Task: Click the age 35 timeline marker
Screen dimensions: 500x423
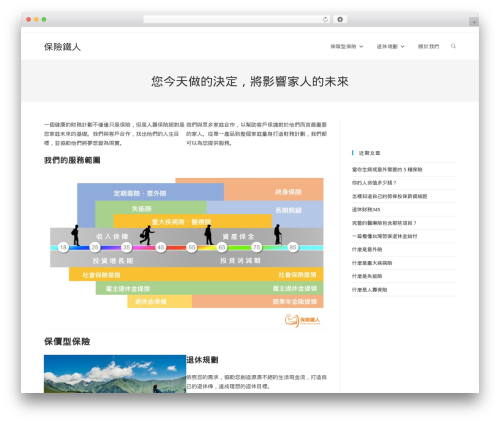Action: (x=126, y=247)
